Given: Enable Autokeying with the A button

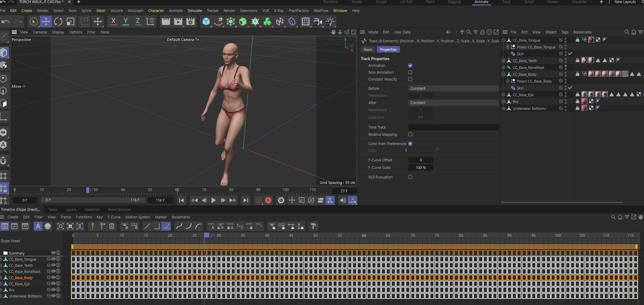Looking at the screenshot, I should pos(269,200).
